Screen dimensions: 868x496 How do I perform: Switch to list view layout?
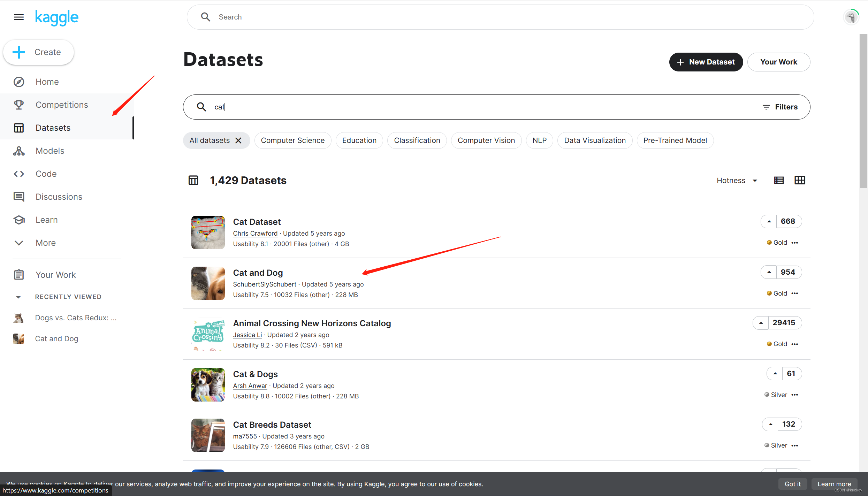coord(779,180)
